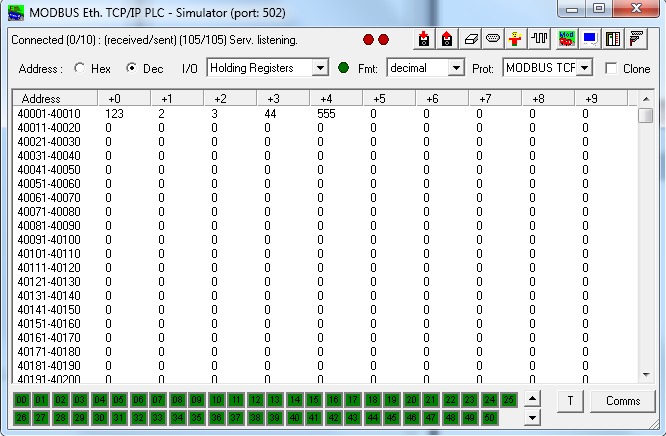The image size is (666, 436).
Task: Select the 40001-40010 address row
Action: 49,113
